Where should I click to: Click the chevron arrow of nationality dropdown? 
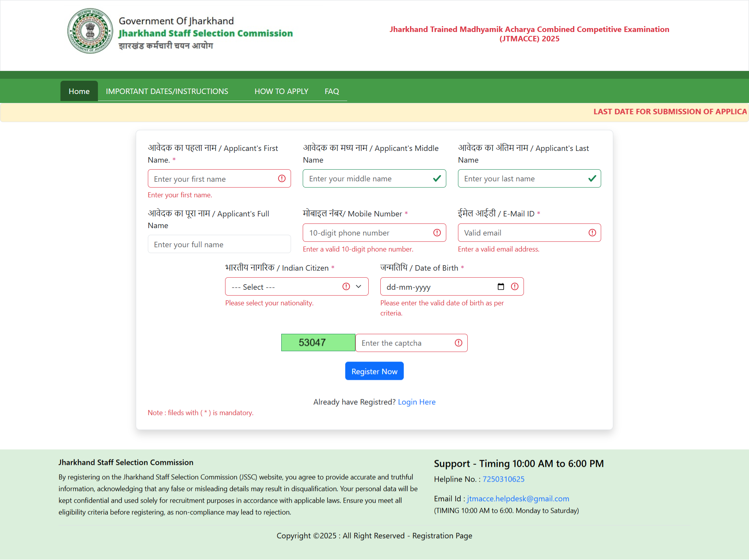coord(359,287)
